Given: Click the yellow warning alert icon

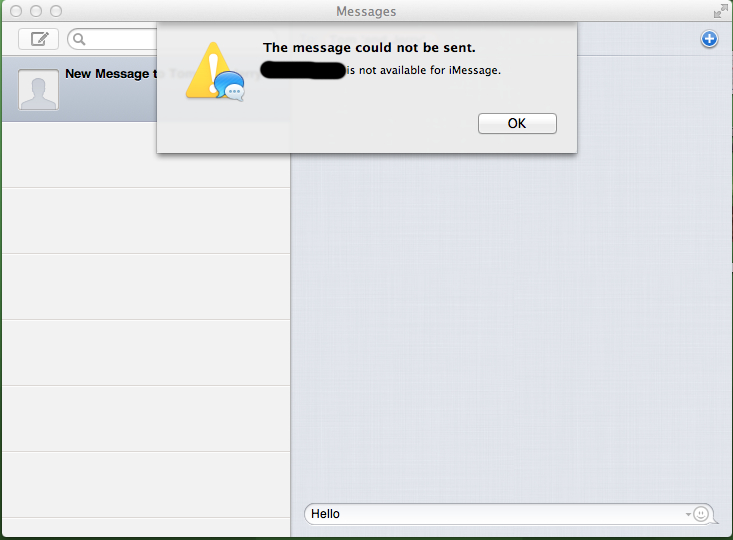Looking at the screenshot, I should tap(208, 70).
